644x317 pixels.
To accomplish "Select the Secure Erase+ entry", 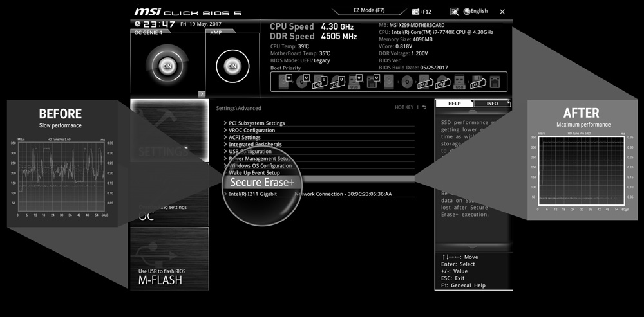I will pyautogui.click(x=262, y=183).
